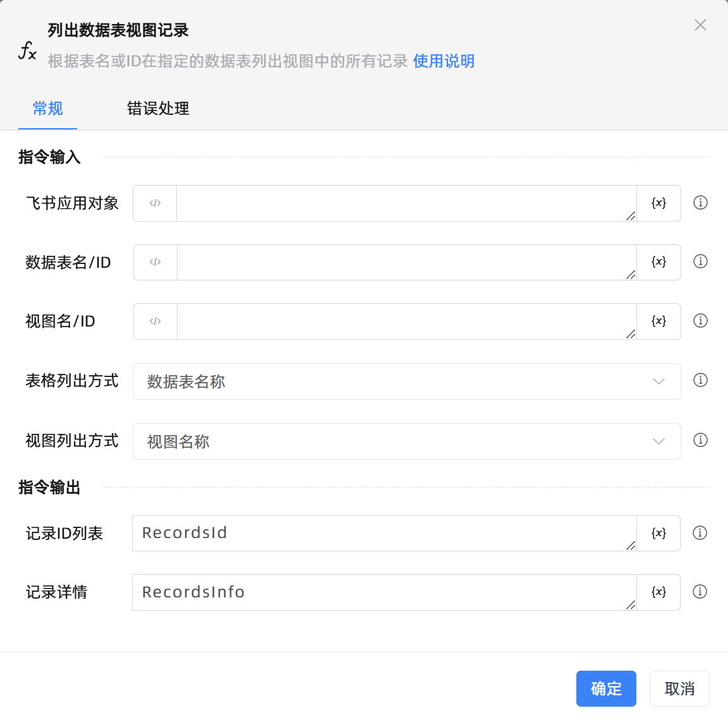
Task: Click the 指令输出 section heading
Action: pos(49,488)
